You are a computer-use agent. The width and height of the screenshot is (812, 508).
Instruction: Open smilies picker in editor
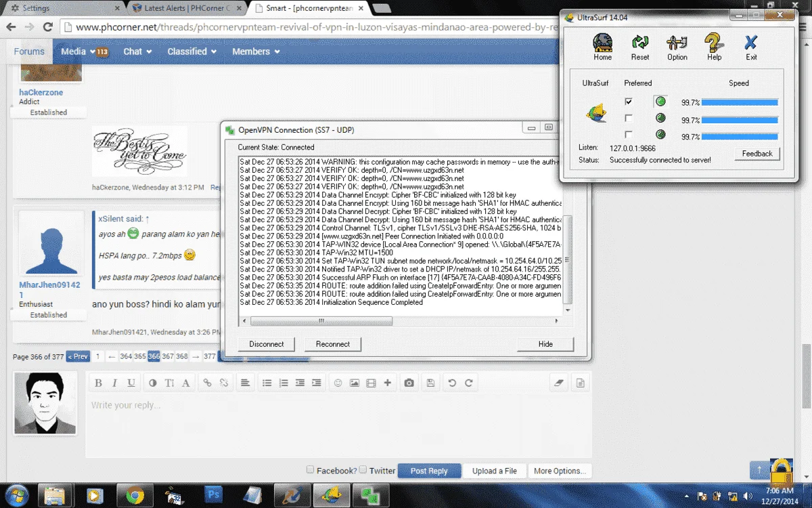coord(338,383)
